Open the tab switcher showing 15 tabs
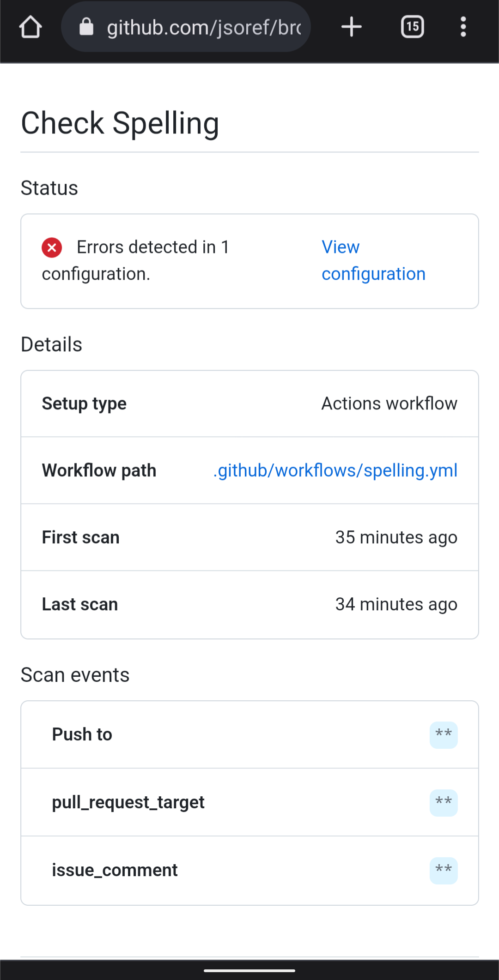This screenshot has width=499, height=980. click(412, 26)
